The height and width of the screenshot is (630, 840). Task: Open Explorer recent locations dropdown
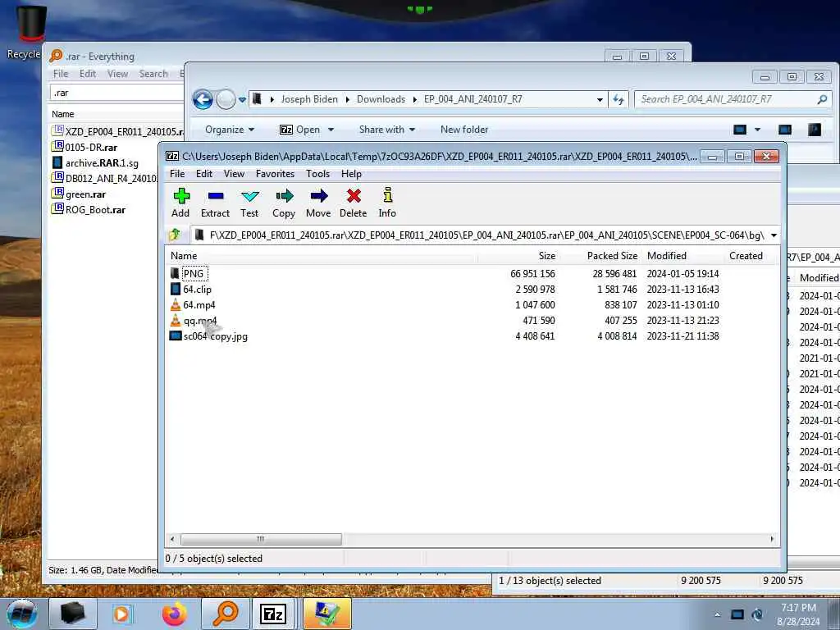[x=242, y=99]
